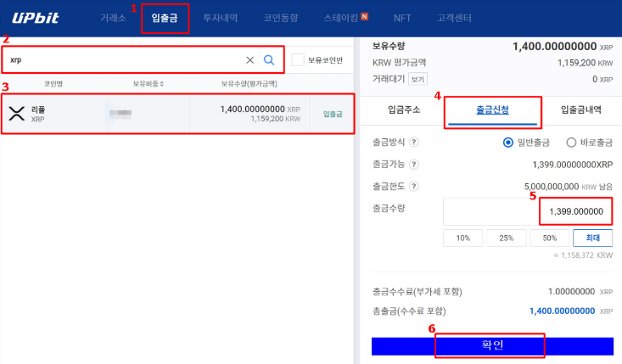Select the 리플 XRP coin row

click(177, 114)
